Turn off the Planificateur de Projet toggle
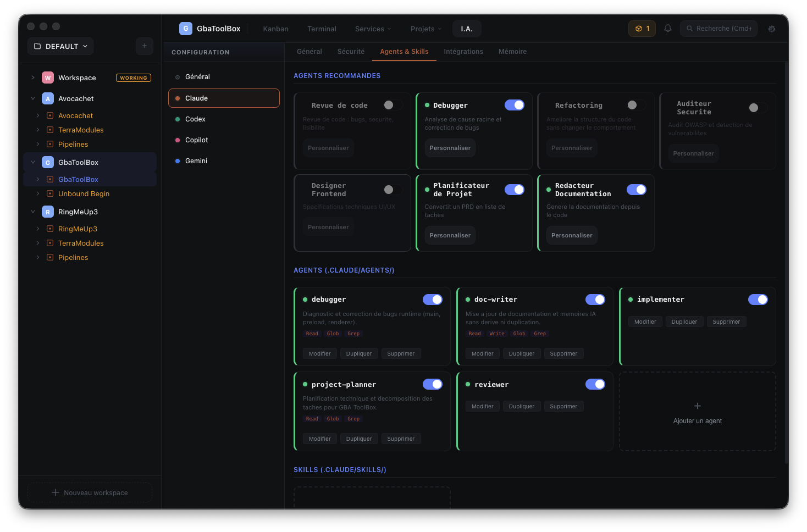Screen dimensions: 807x532 [x=515, y=190]
